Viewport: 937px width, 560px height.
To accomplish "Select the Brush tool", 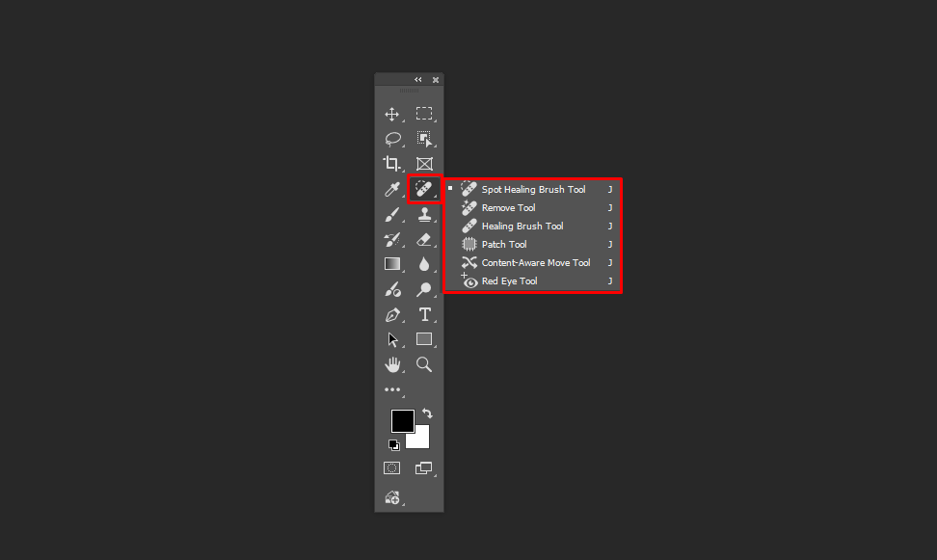I will click(x=392, y=215).
